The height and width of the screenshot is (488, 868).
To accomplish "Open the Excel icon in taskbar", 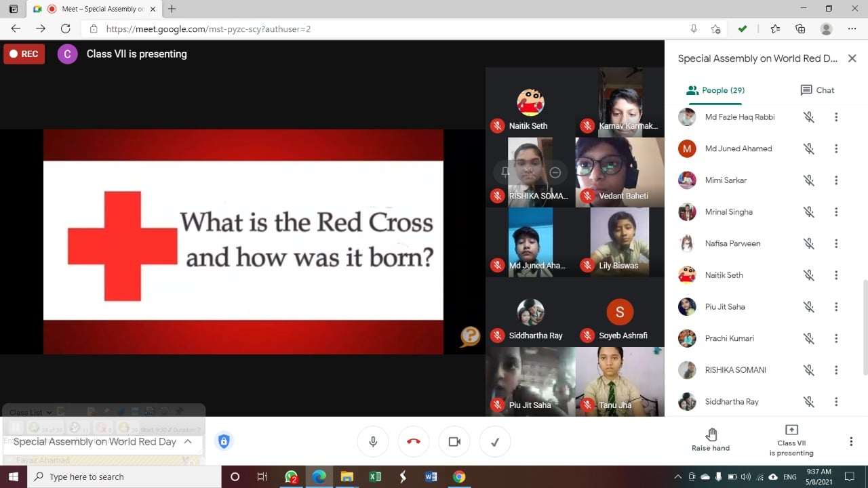I will 375,476.
